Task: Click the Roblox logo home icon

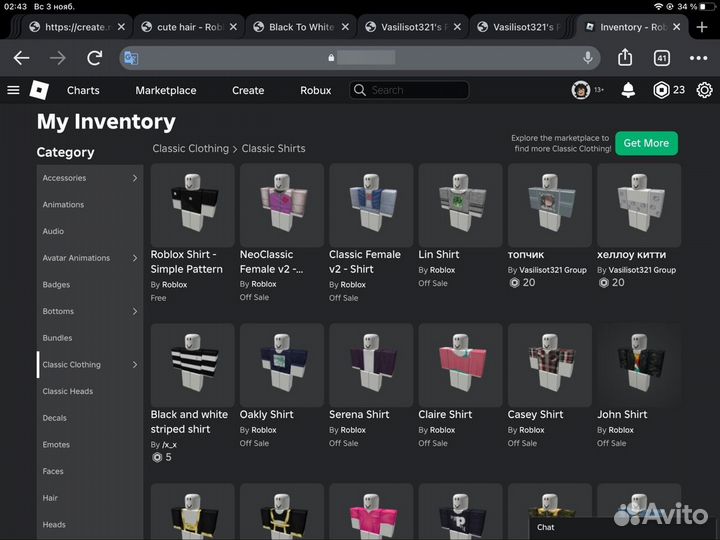Action: pyautogui.click(x=39, y=90)
